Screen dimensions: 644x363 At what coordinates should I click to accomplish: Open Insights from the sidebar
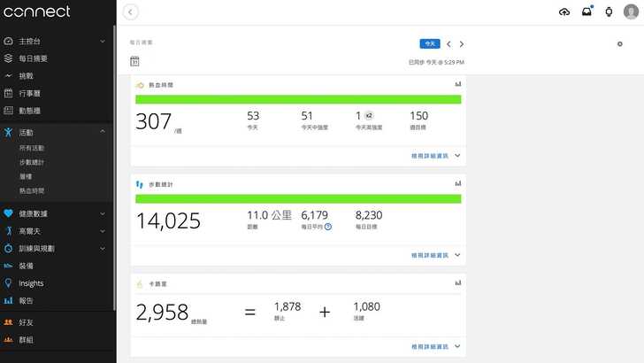point(31,283)
